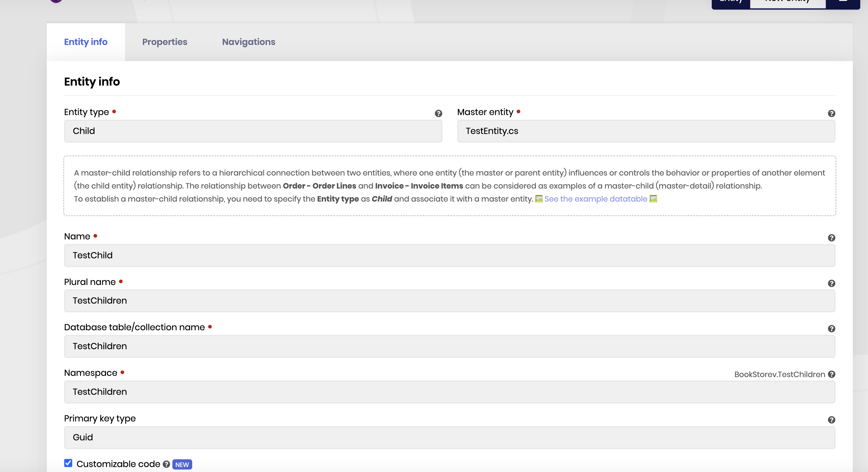The height and width of the screenshot is (472, 868).
Task: Click into the Namespace input field
Action: pyautogui.click(x=449, y=392)
